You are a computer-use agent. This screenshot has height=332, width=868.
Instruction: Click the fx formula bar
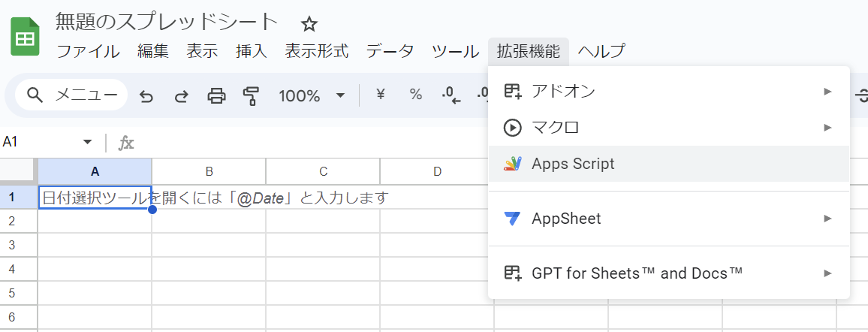[x=126, y=143]
